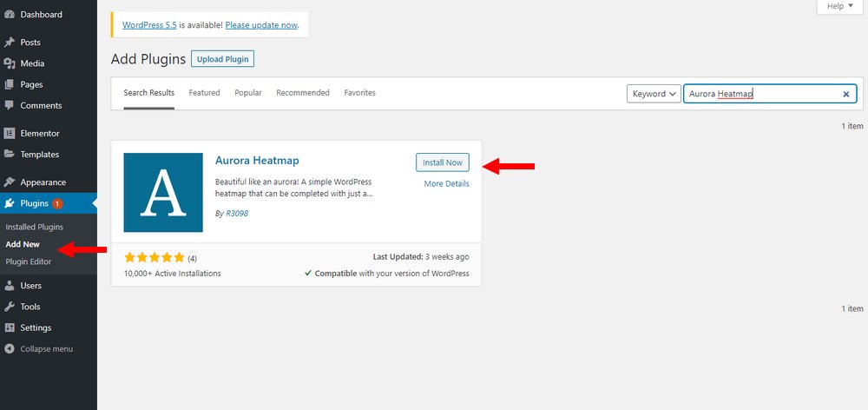
Task: Switch to the Popular plugins tab
Action: coord(248,93)
